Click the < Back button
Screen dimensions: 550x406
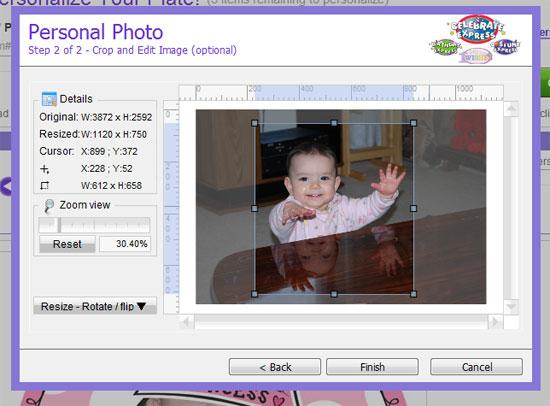click(x=275, y=367)
